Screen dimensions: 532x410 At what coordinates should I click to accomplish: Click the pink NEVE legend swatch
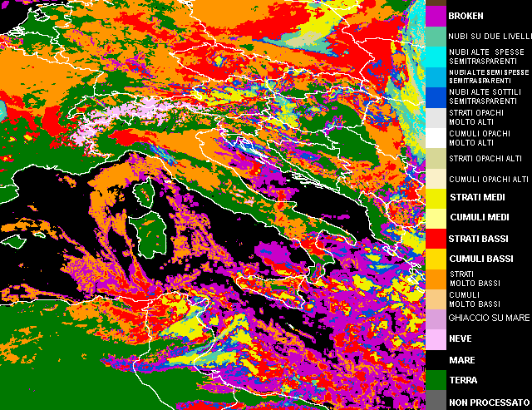point(436,340)
